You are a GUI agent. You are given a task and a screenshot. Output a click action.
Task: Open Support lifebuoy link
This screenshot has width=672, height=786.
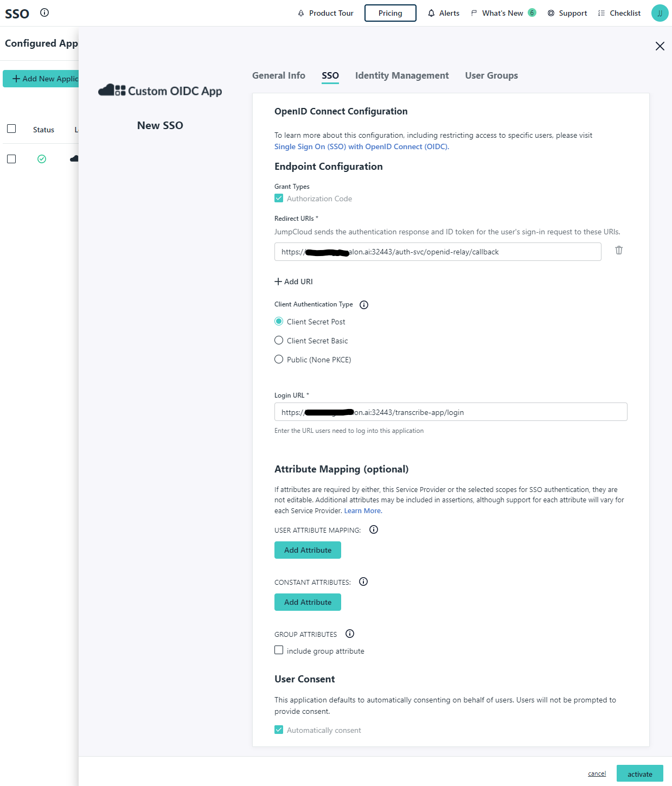pyautogui.click(x=567, y=13)
